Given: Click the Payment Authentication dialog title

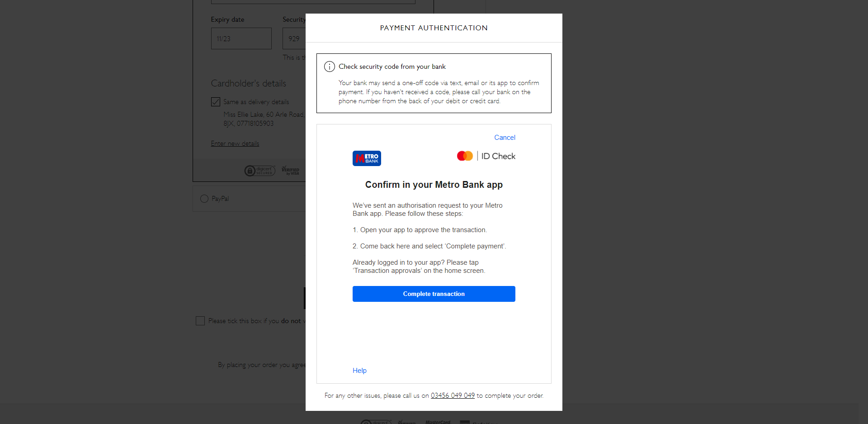Looking at the screenshot, I should coord(434,28).
